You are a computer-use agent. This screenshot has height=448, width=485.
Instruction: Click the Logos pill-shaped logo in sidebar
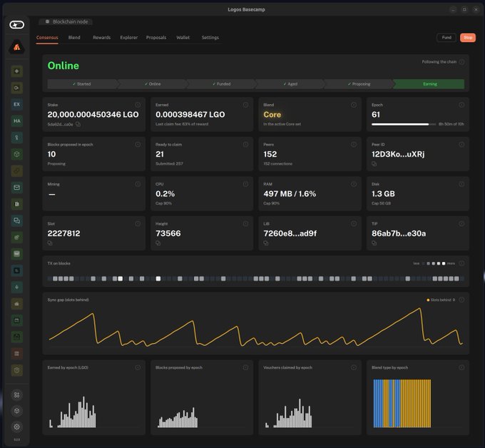[16, 24]
